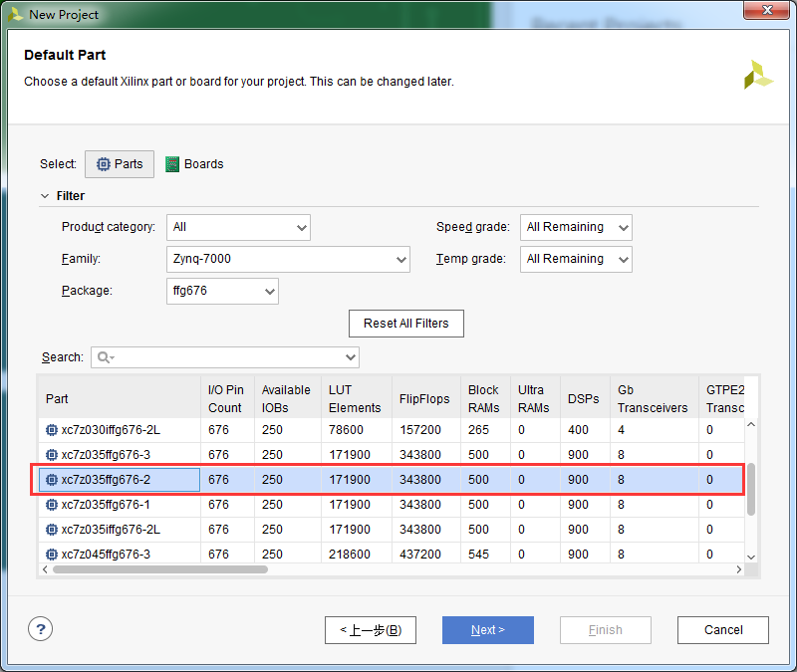This screenshot has height=672, width=797.
Task: Click LUT value 78600 cell
Action: click(357, 430)
